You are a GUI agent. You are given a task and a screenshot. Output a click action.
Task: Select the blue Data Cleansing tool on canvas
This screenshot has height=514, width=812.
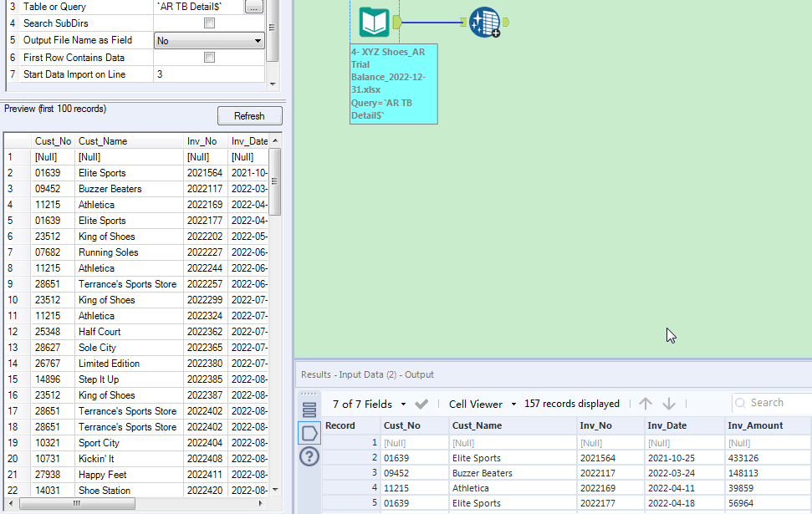[x=486, y=23]
